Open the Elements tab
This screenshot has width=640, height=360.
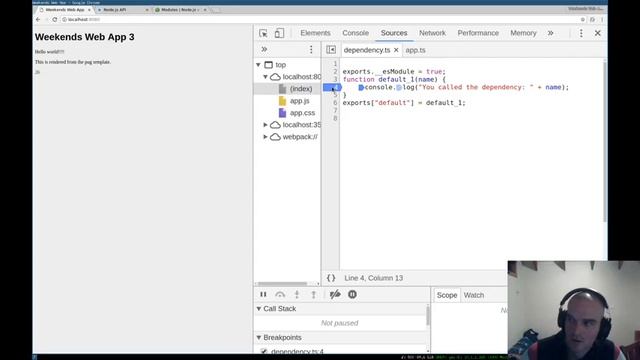pyautogui.click(x=315, y=33)
